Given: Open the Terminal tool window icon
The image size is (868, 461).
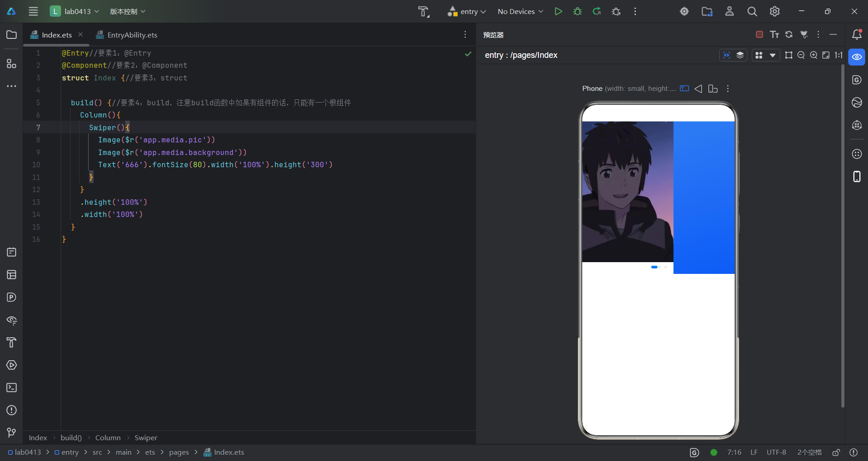Looking at the screenshot, I should tap(12, 388).
